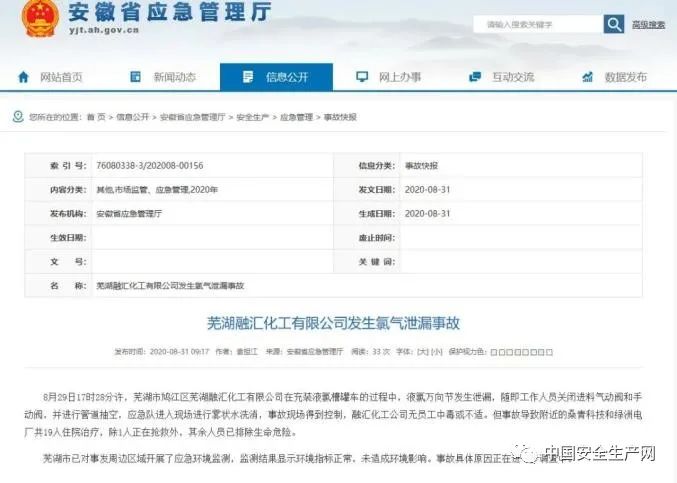677x483 pixels.
Task: Select 事故快报 in the 信息分类 row
Action: 421,165
